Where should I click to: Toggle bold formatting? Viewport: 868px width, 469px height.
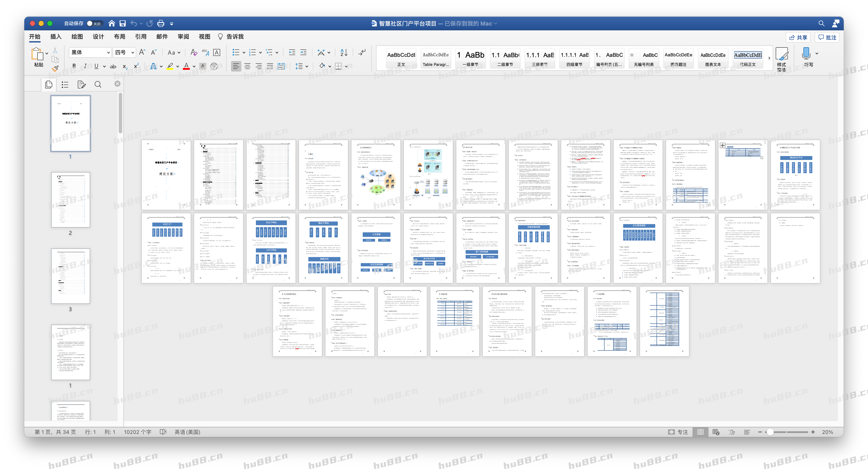pos(74,66)
